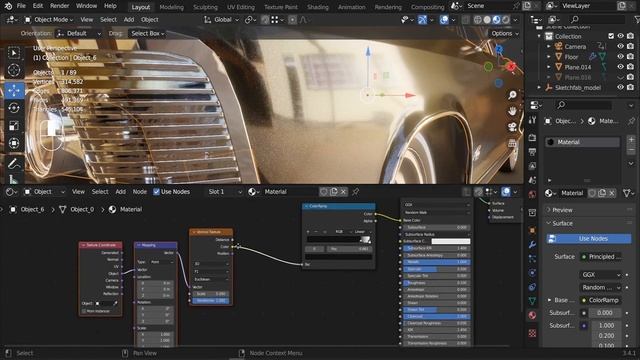This screenshot has width=640, height=360.
Task: Open the node editor Node menu
Action: coord(140,192)
